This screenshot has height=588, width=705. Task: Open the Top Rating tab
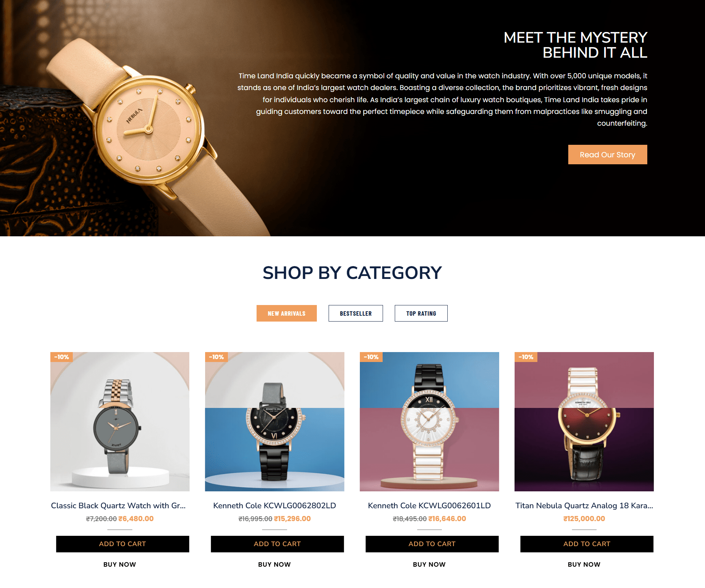(x=421, y=313)
